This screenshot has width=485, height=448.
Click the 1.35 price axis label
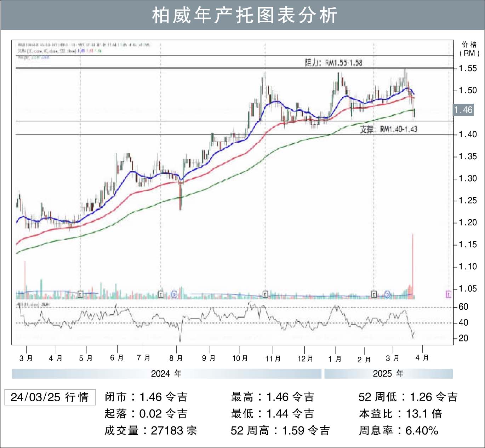[468, 156]
